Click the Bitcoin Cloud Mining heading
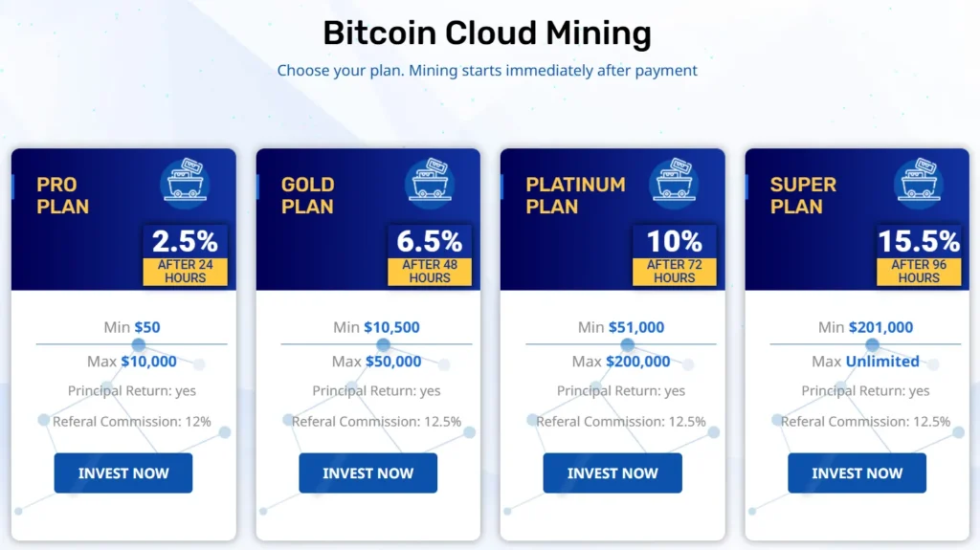The height and width of the screenshot is (550, 980). click(487, 33)
